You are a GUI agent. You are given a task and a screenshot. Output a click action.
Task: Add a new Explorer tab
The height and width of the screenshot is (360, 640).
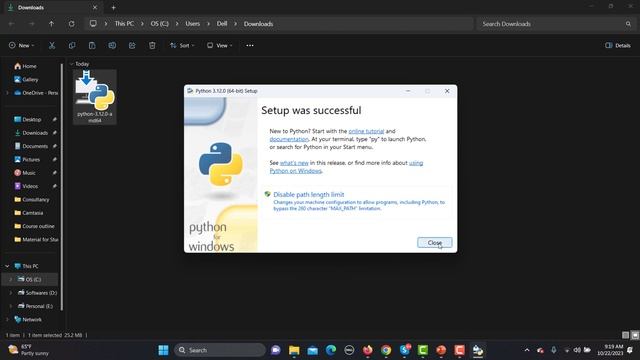(x=113, y=7)
